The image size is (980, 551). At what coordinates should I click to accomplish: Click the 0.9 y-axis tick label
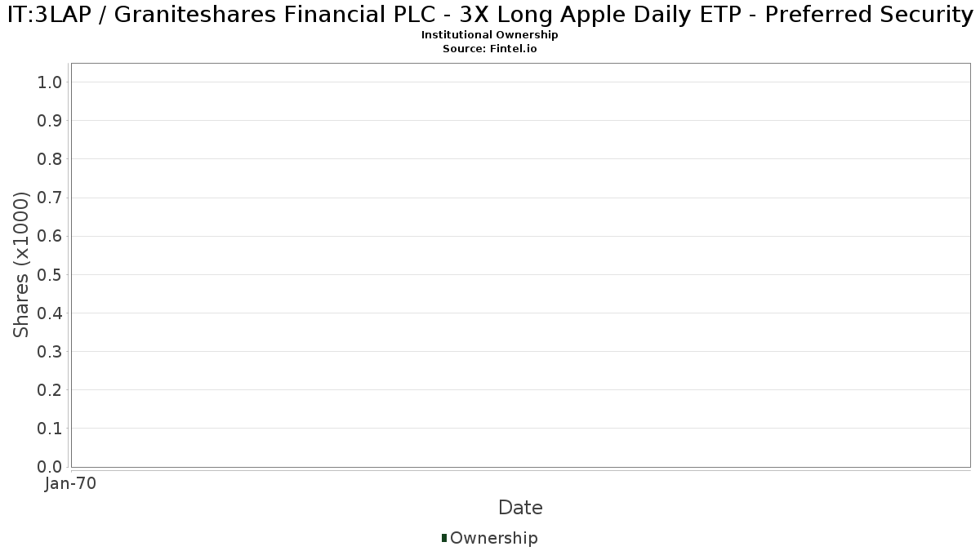(x=50, y=120)
